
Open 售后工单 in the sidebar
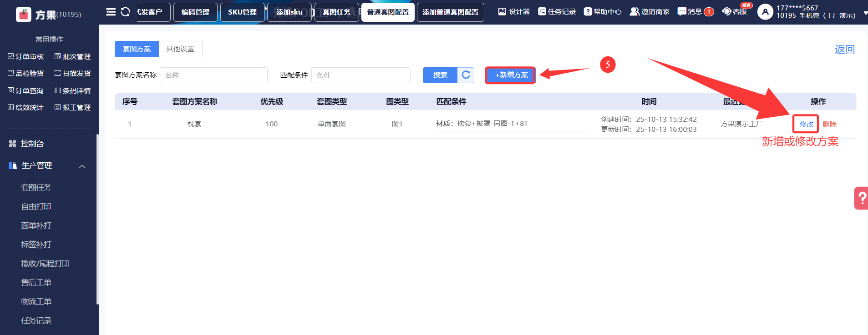click(36, 282)
